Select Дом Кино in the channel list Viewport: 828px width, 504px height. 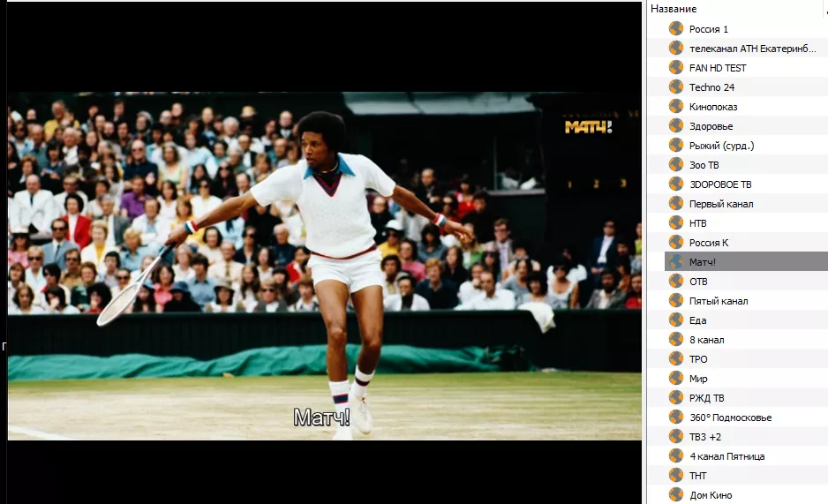click(x=711, y=495)
